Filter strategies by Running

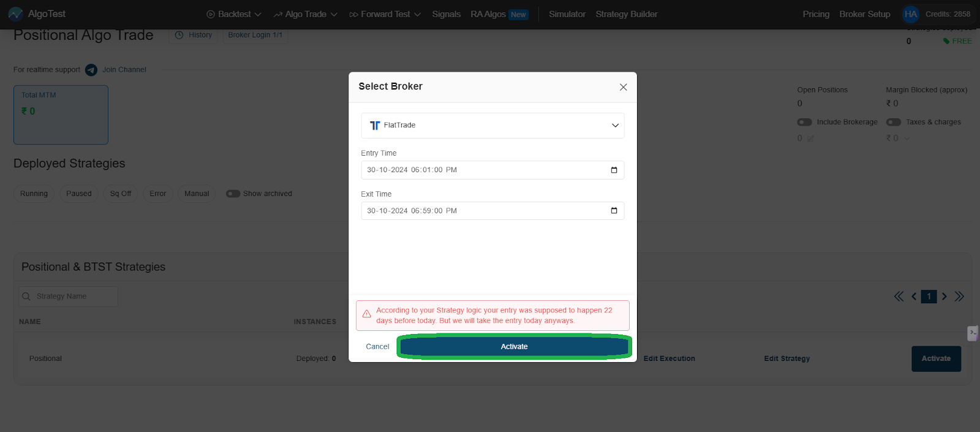(x=34, y=194)
